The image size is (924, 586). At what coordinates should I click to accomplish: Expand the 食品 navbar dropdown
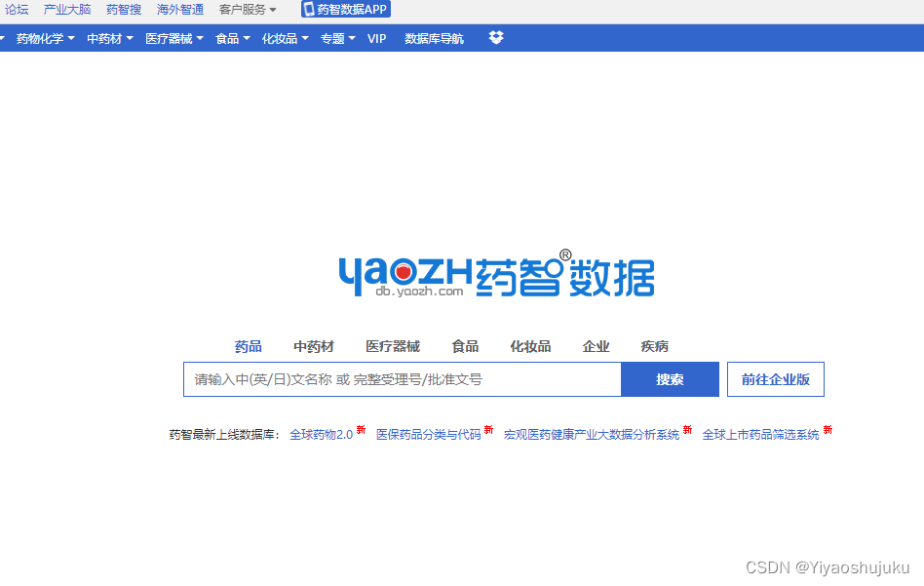pyautogui.click(x=233, y=38)
